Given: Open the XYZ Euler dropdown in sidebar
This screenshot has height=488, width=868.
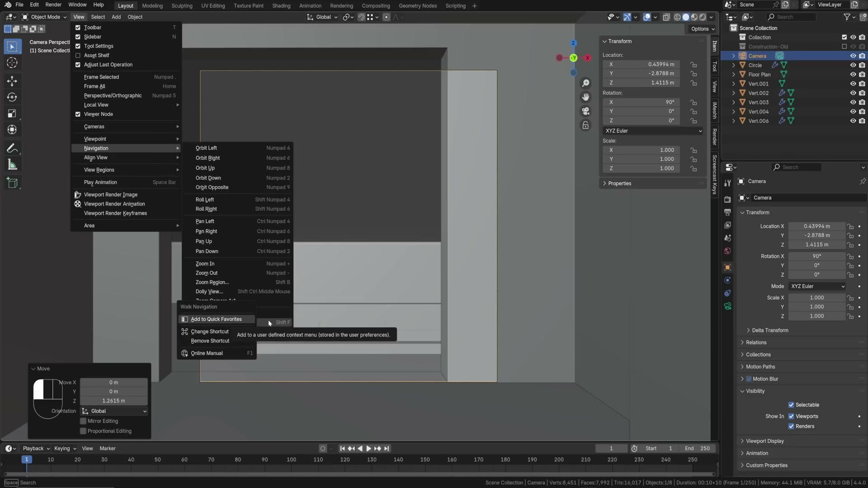Looking at the screenshot, I should point(653,131).
